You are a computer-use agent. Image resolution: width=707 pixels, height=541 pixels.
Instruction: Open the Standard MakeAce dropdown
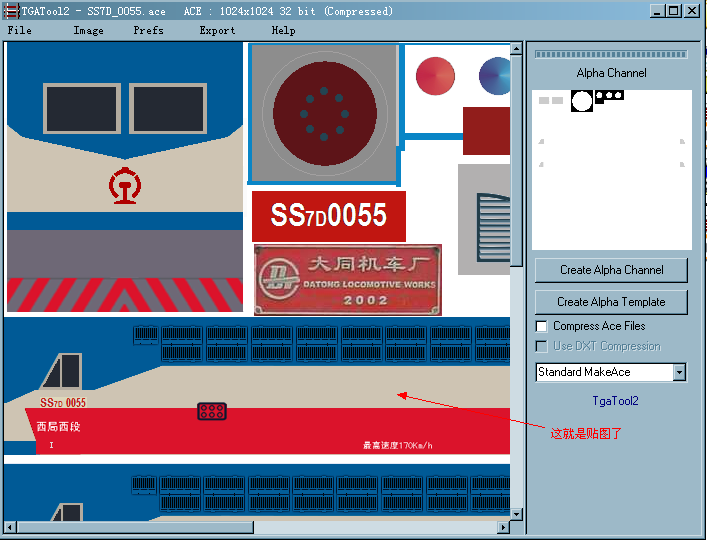(679, 372)
